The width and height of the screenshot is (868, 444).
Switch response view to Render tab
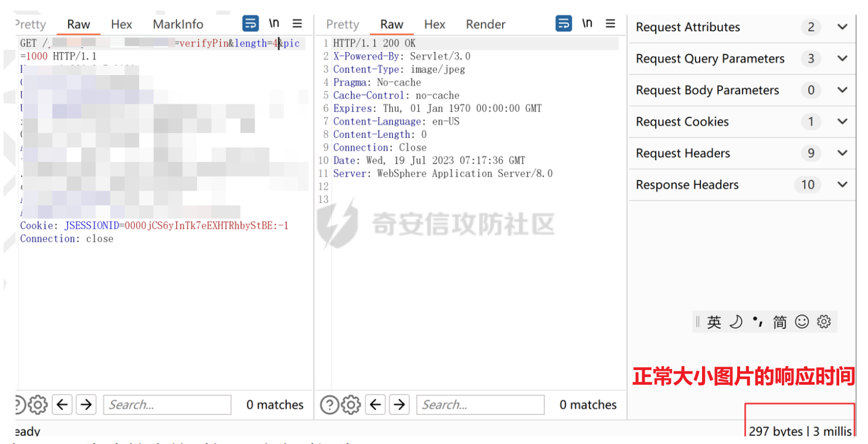click(485, 24)
